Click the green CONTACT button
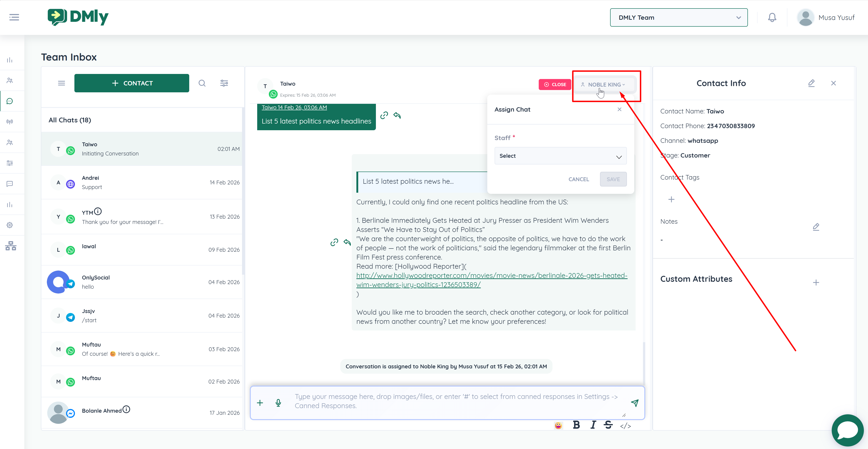This screenshot has height=449, width=868. click(x=132, y=83)
